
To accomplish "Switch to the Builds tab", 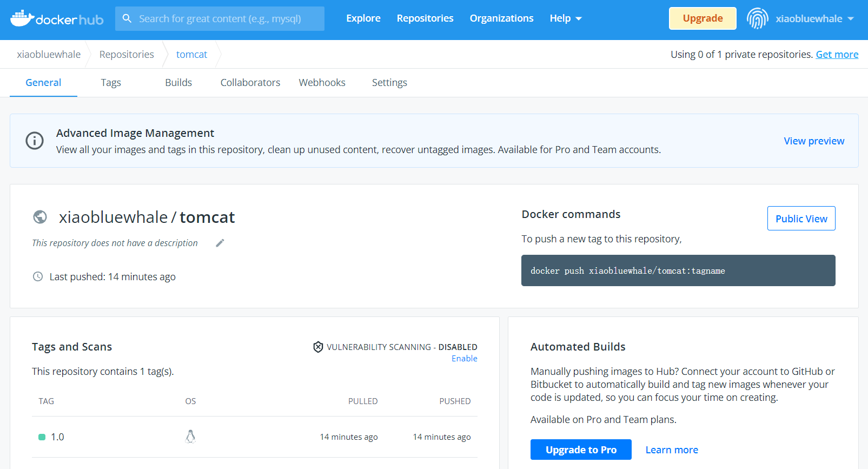I will [x=178, y=83].
